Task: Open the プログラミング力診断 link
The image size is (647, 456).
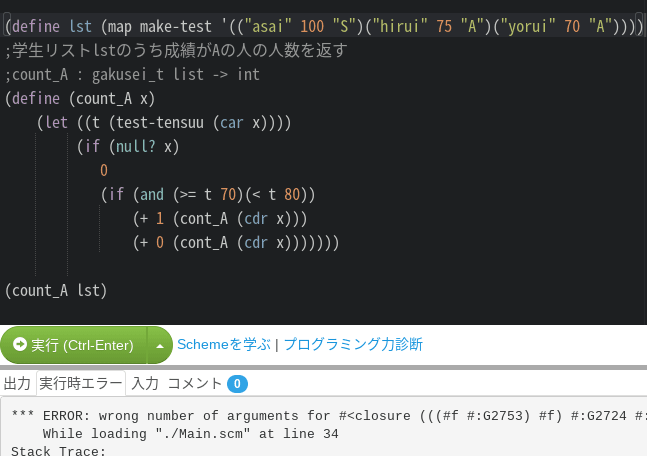Action: [x=353, y=344]
